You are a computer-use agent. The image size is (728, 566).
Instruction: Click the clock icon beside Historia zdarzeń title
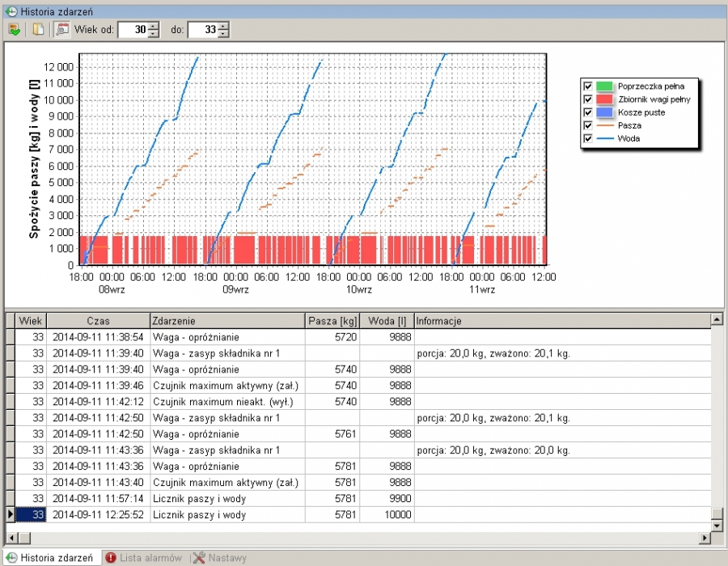11,11
